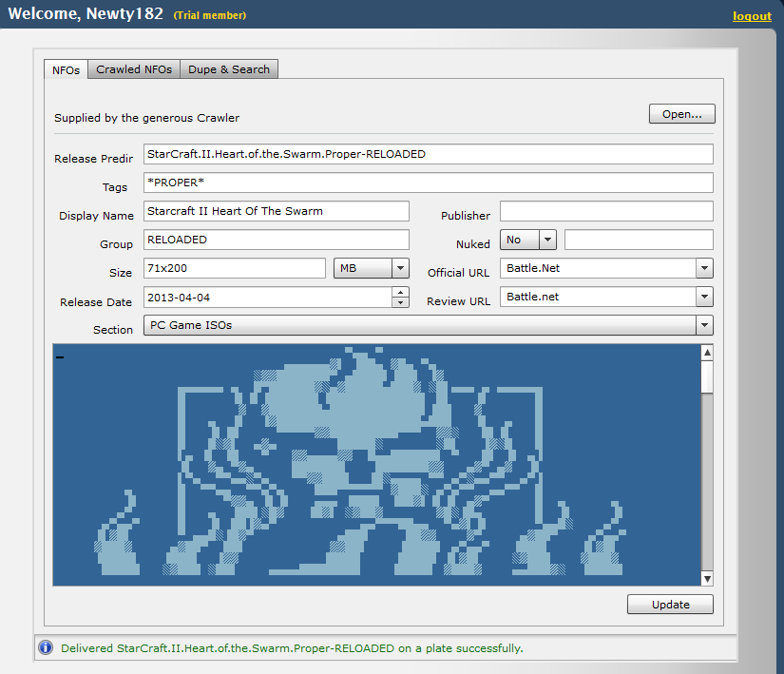Expand the Nuked No dropdown
The image size is (784, 674).
click(528, 240)
